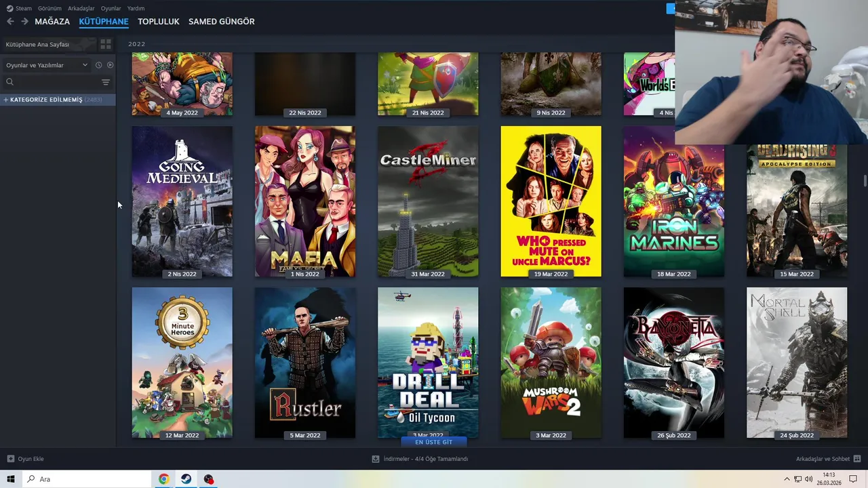
Task: Click the Windows taskbar search box
Action: 87,479
